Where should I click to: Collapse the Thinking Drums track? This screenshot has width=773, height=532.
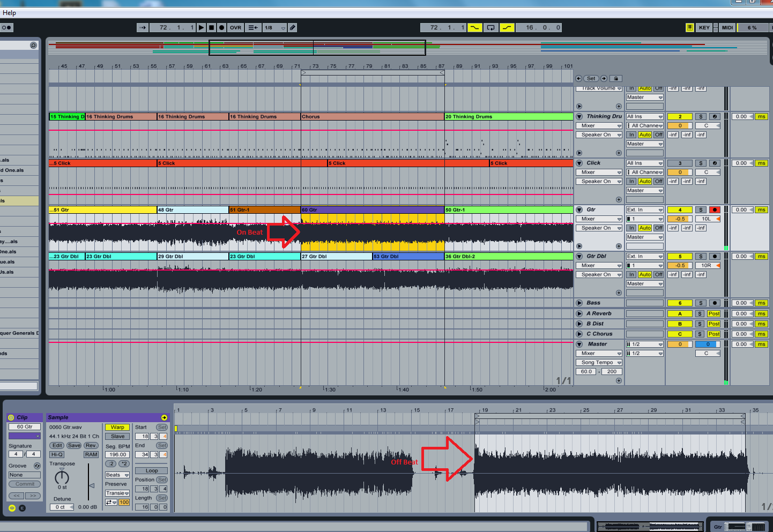coord(579,116)
